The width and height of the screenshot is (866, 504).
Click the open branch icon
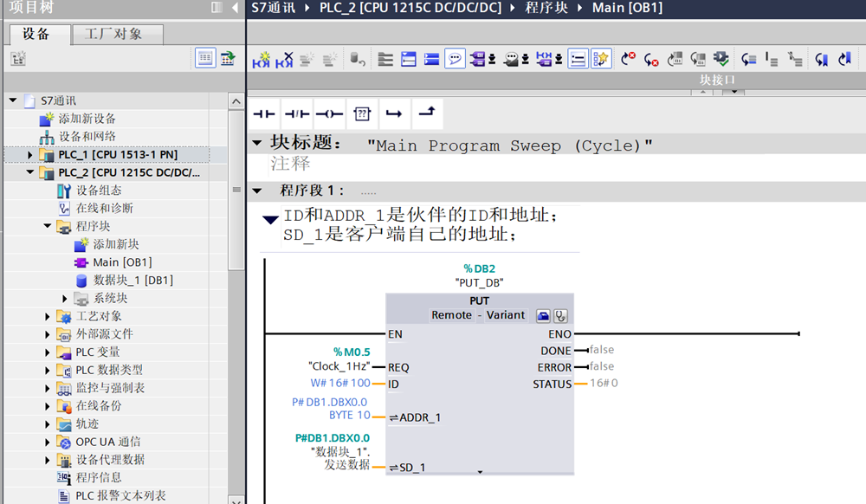[x=394, y=114]
